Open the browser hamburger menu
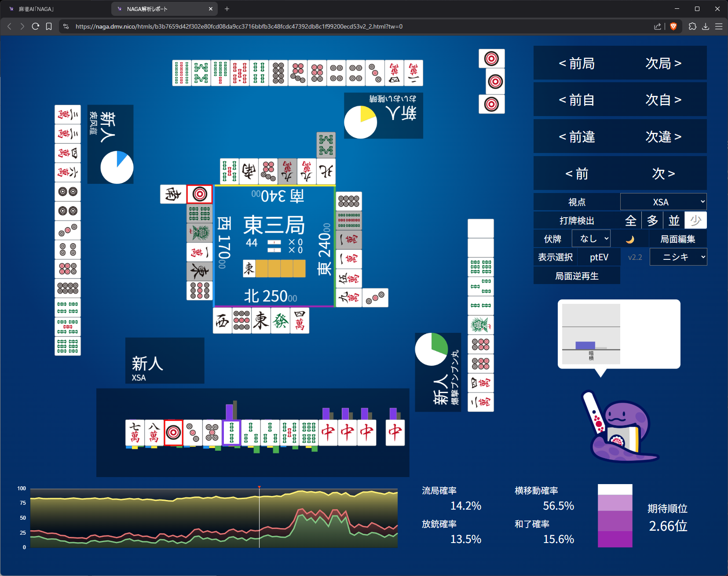Screen dimensions: 728x576 pos(719,26)
